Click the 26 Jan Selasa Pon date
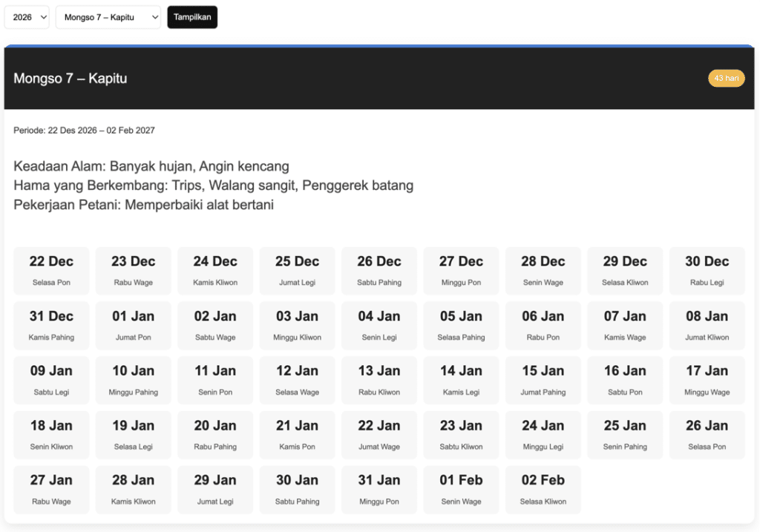This screenshot has height=532, width=760. pos(707,436)
